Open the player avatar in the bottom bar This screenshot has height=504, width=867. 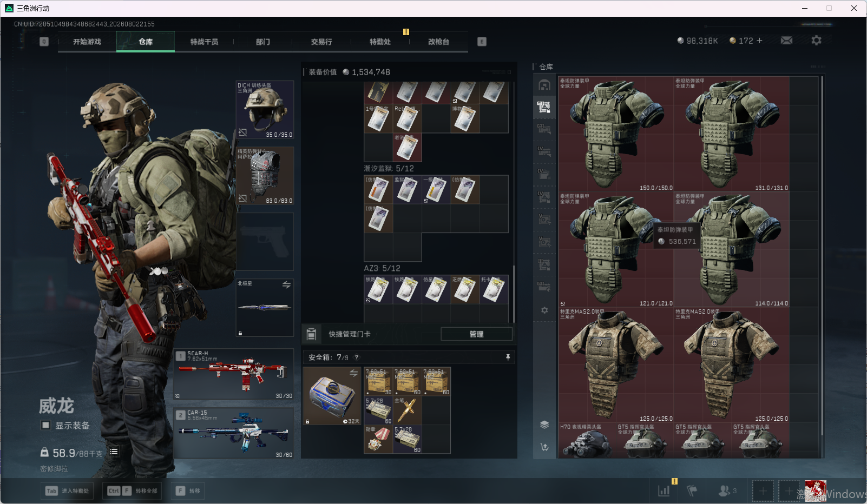click(815, 491)
